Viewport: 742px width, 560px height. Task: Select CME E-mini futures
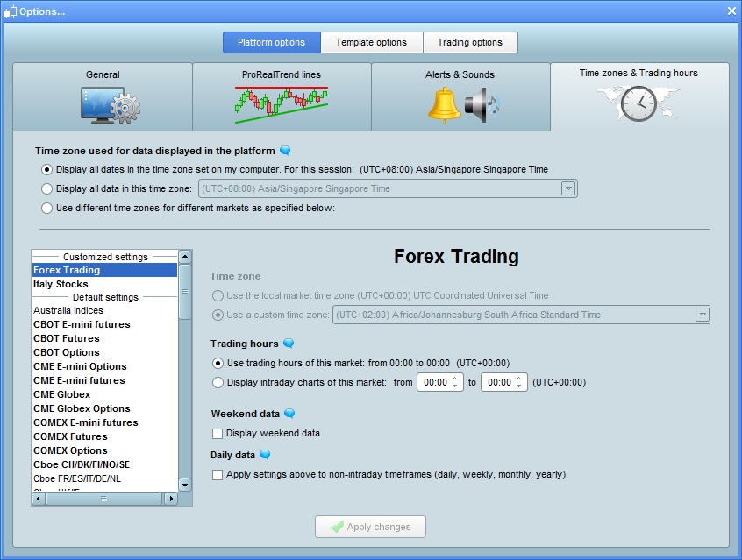(x=104, y=380)
